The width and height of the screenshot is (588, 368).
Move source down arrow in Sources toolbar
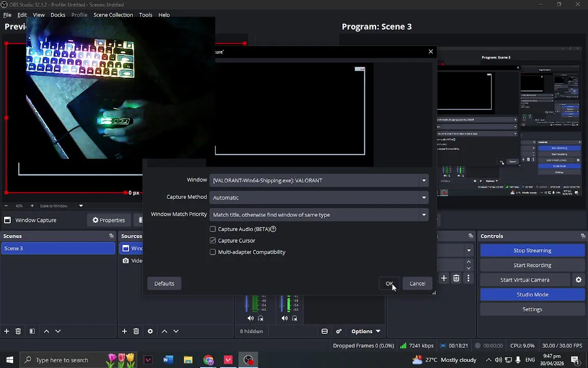click(176, 331)
